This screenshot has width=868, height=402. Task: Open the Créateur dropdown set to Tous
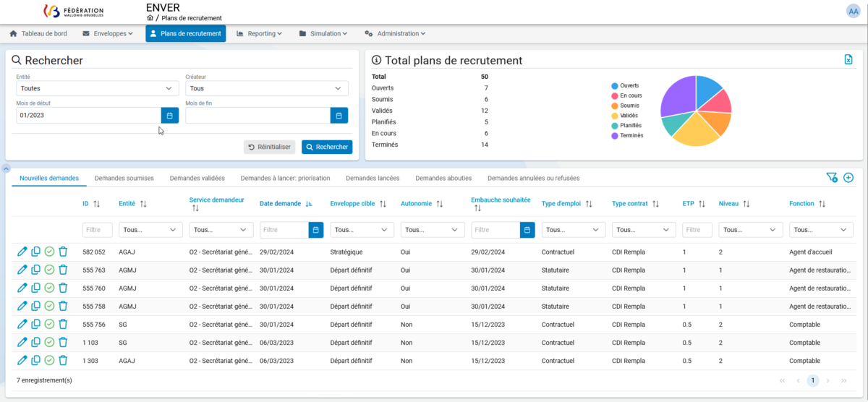267,88
